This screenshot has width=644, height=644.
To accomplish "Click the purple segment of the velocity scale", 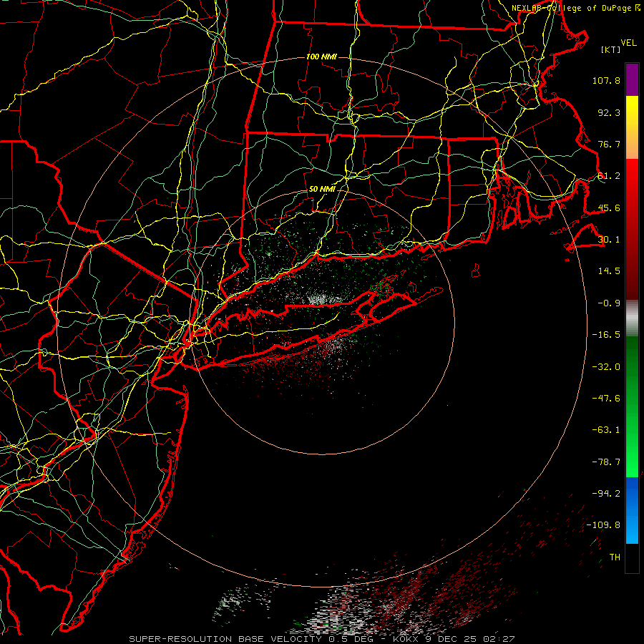I will point(632,80).
